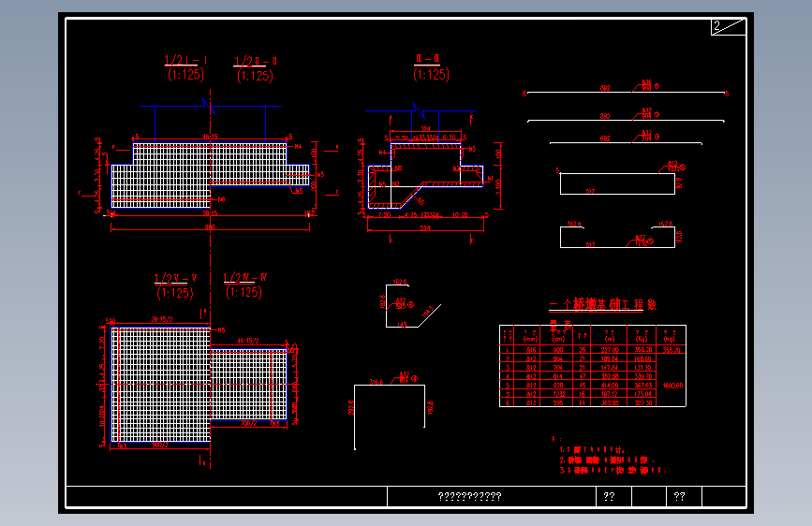Select the '682' dimension on the third rebar line
Viewport: 812px width, 526px height.
point(605,139)
